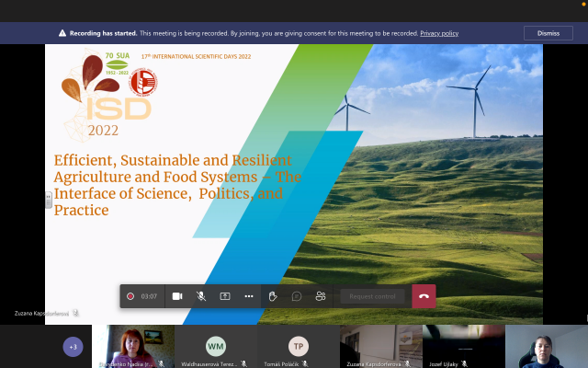Dismiss the recording notification banner

[x=548, y=33]
